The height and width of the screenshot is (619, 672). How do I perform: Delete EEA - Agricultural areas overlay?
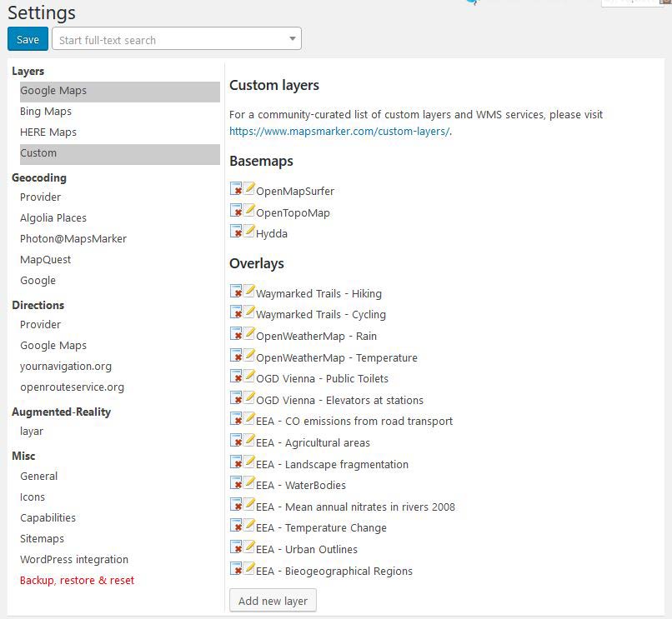[236, 440]
